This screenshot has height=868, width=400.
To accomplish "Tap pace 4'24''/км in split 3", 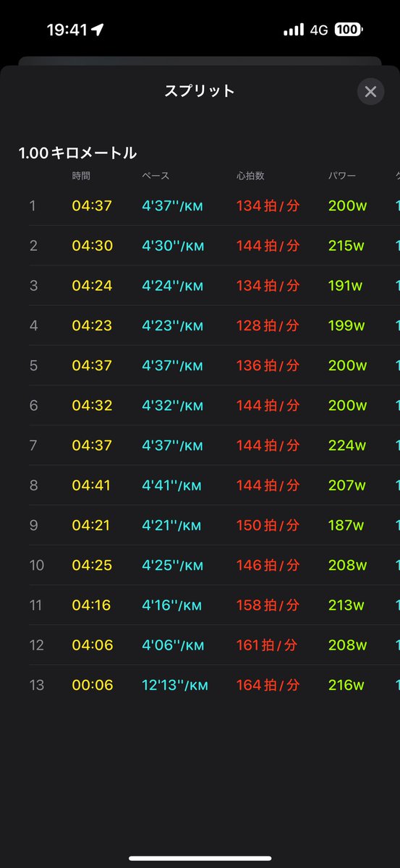I will 173,286.
